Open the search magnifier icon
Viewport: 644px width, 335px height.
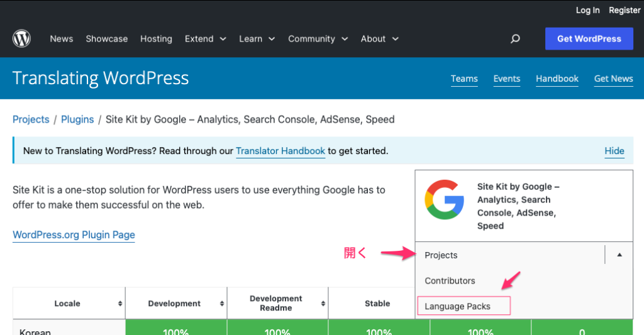[515, 39]
